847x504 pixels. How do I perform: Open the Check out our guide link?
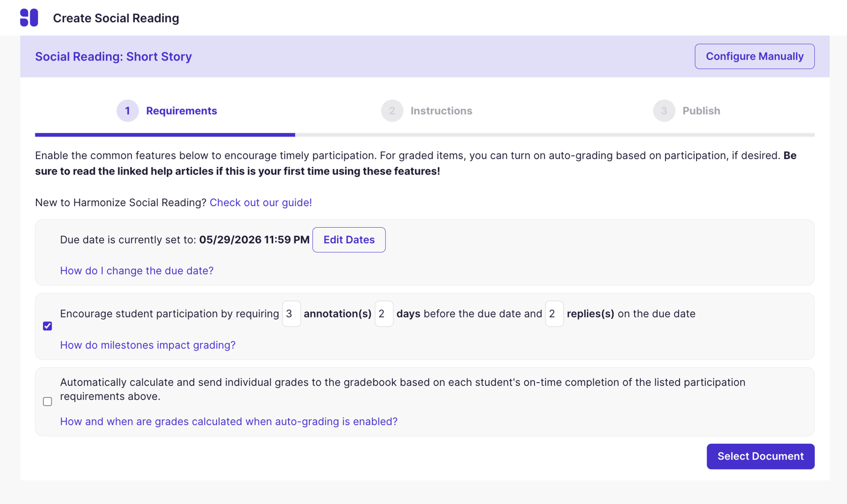coord(260,202)
